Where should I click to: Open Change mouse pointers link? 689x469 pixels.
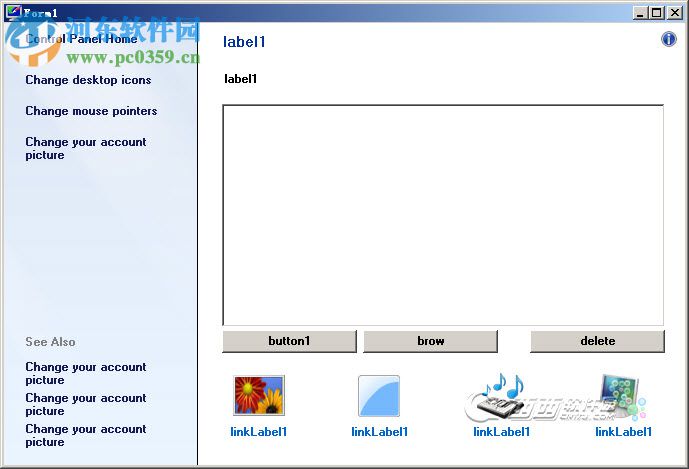pos(91,111)
